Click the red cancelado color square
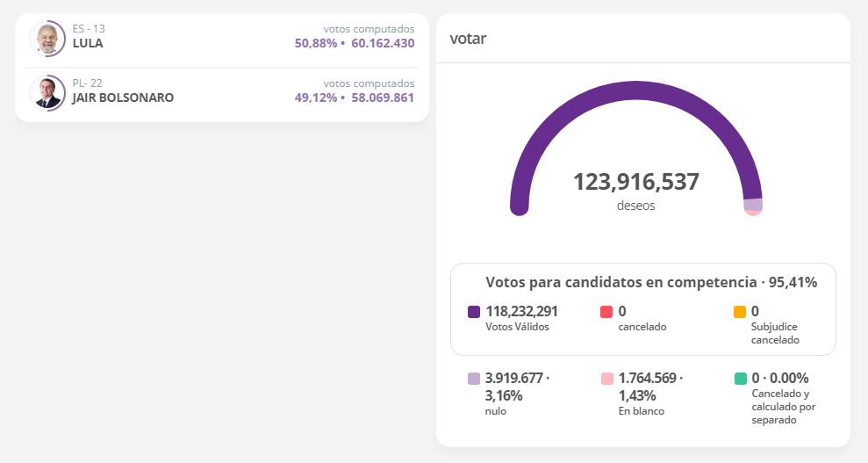 606,312
